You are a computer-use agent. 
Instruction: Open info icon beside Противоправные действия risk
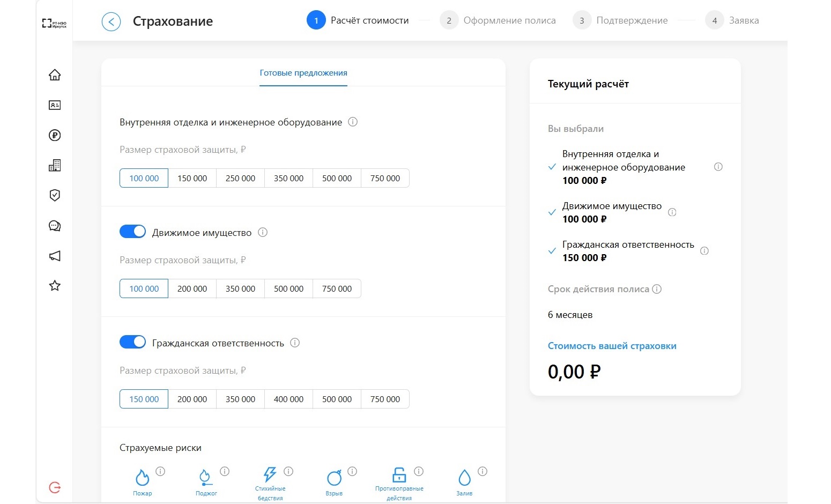tap(419, 471)
